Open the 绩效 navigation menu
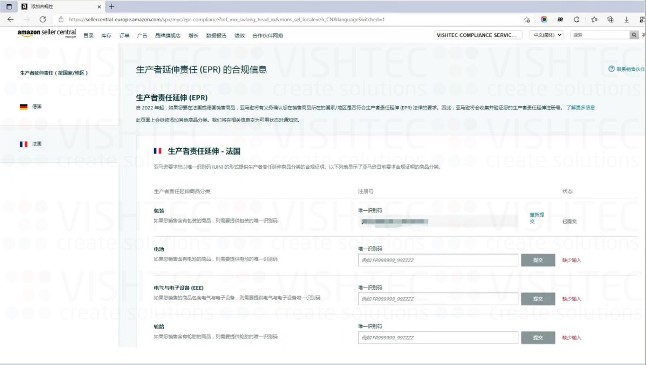 point(239,35)
